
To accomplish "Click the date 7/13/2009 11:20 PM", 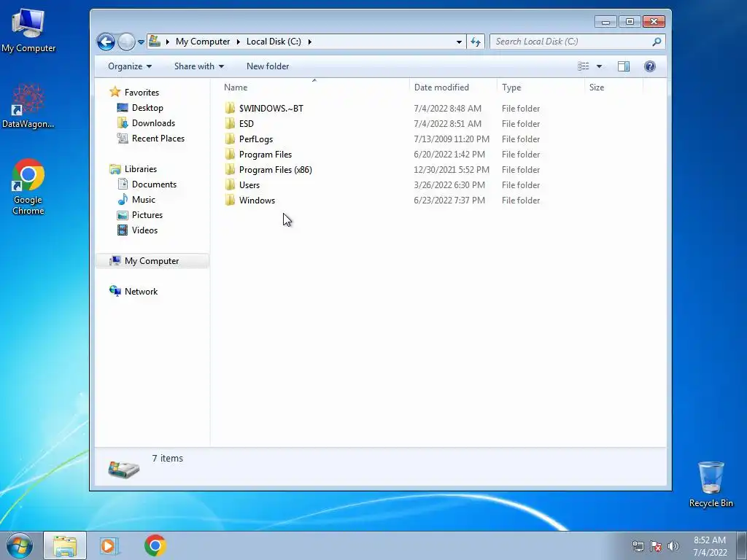I will tap(452, 139).
